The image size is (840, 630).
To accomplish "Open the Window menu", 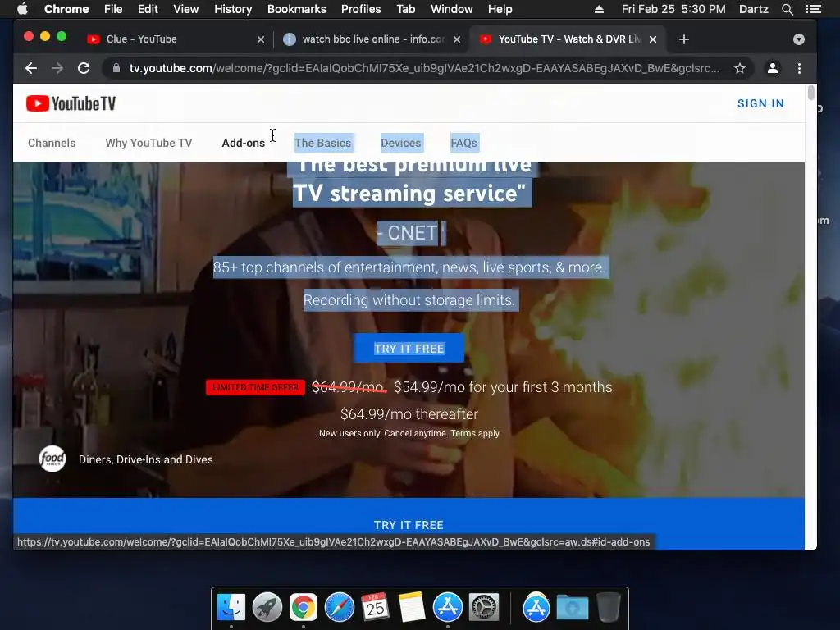I will 452,9.
